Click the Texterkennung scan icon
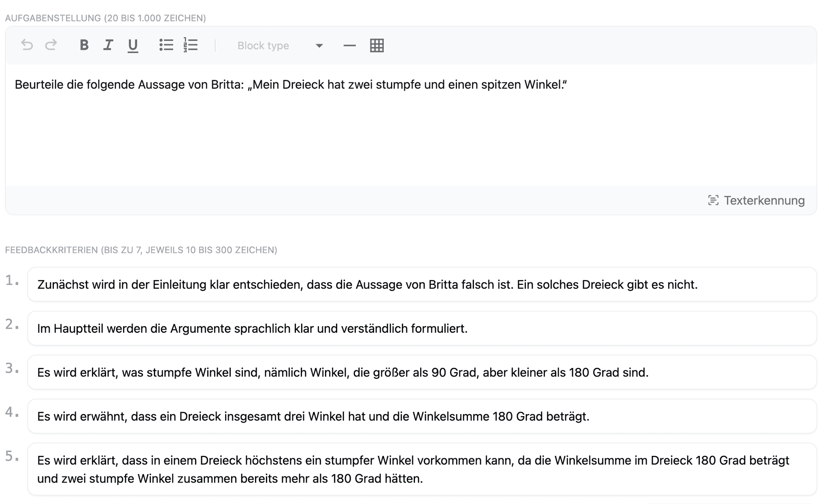 pos(713,200)
